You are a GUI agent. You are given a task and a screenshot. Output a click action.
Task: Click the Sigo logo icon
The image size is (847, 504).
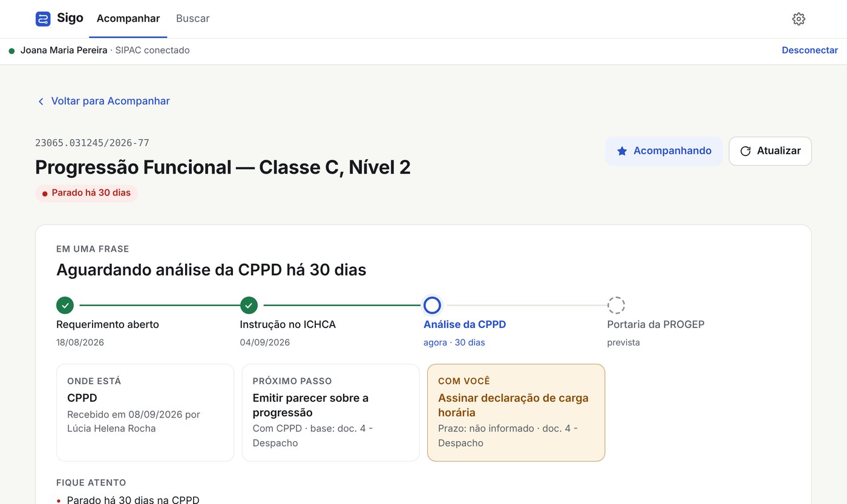43,19
